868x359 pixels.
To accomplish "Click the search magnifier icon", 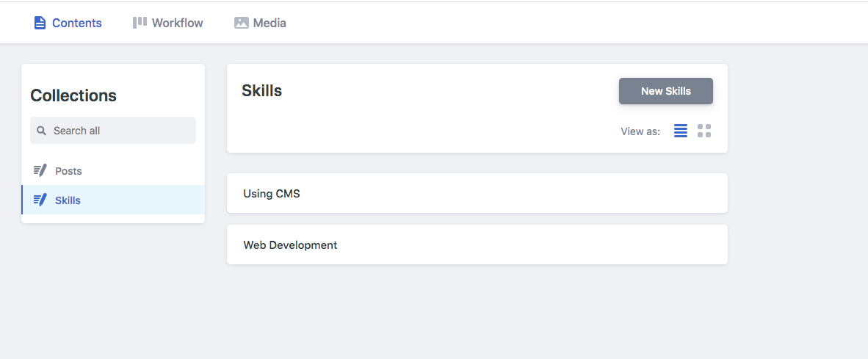I will (41, 131).
